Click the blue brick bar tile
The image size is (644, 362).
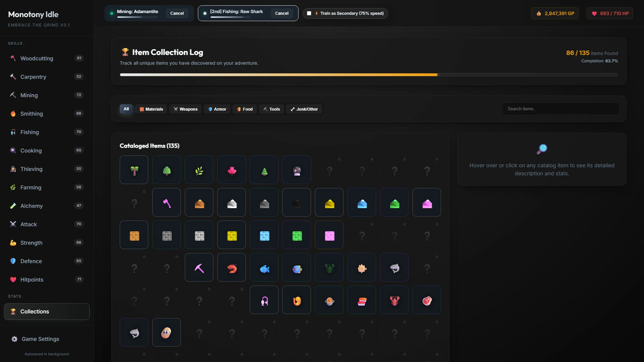(264, 235)
